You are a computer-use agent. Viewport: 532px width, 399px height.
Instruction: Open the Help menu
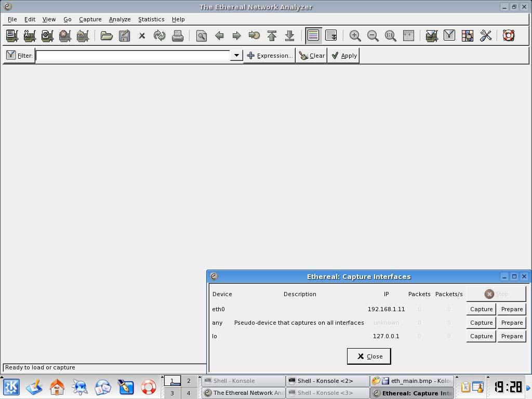(178, 19)
